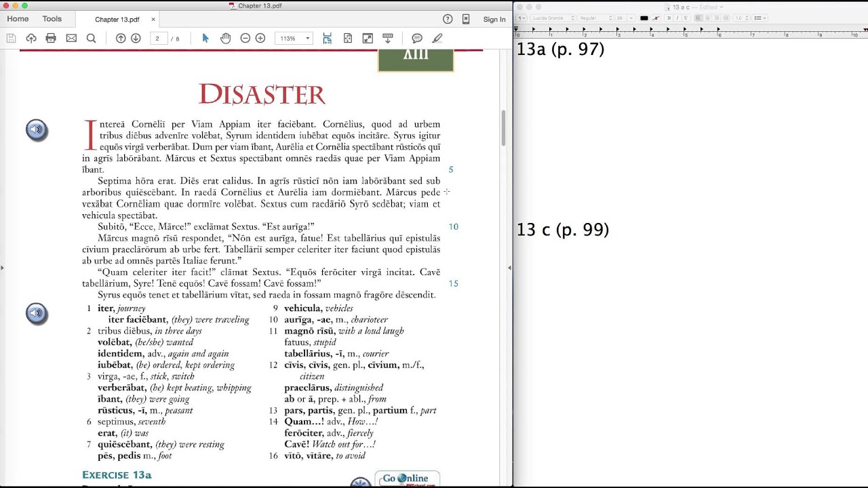Click the vocabulary word 'praeclārus'
The height and width of the screenshot is (488, 868).
(x=308, y=388)
